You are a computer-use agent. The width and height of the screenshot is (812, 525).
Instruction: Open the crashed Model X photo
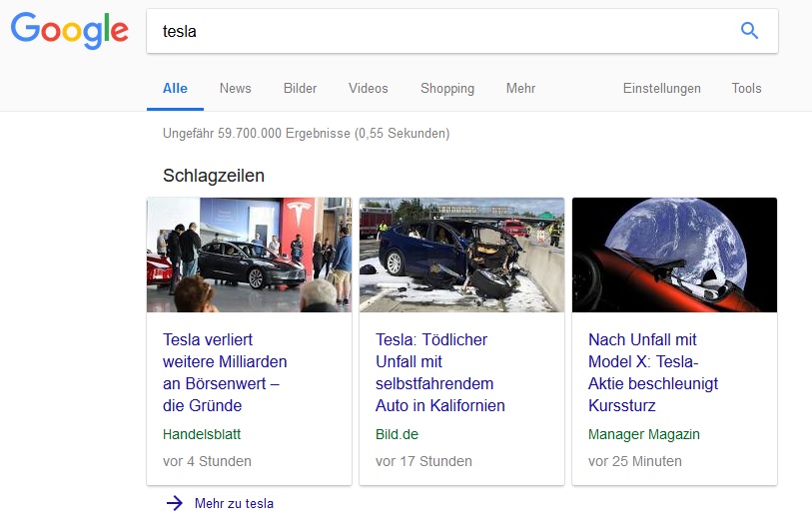461,255
